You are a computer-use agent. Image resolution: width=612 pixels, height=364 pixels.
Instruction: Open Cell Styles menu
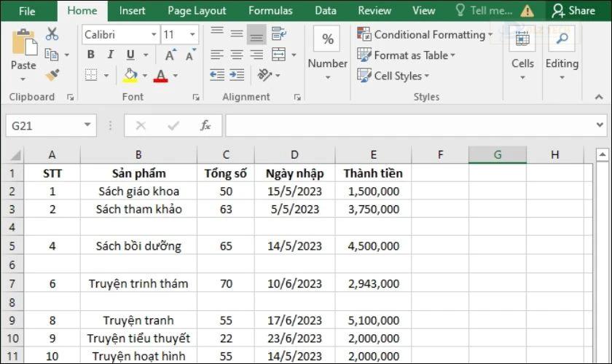click(393, 75)
